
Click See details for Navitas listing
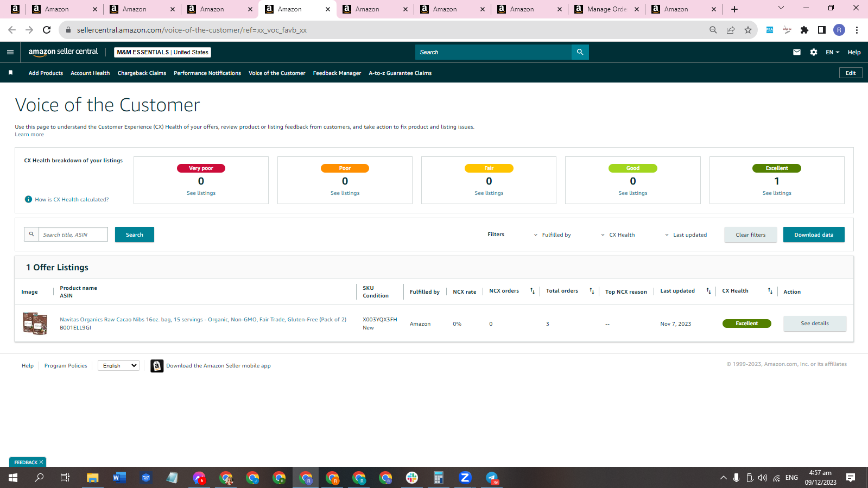pyautogui.click(x=815, y=324)
